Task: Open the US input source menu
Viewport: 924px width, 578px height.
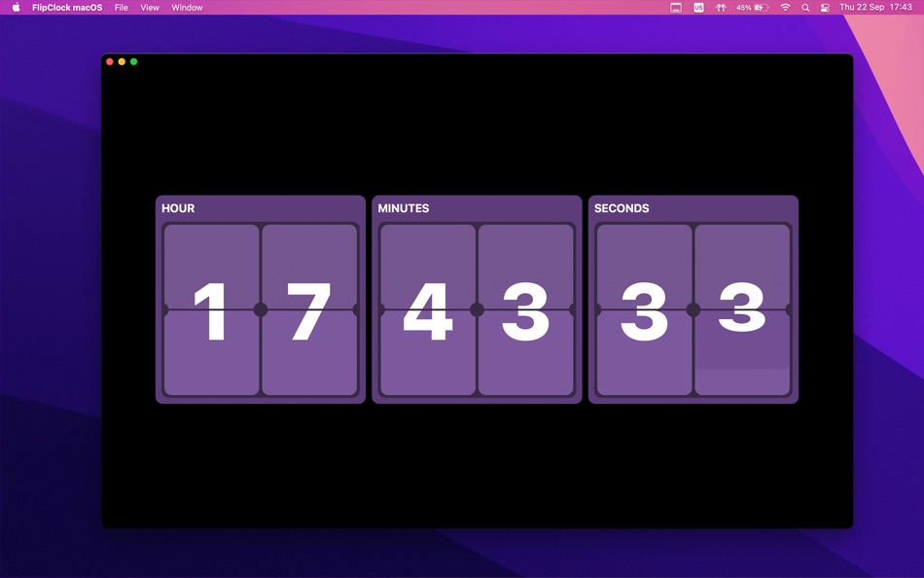Action: point(698,8)
